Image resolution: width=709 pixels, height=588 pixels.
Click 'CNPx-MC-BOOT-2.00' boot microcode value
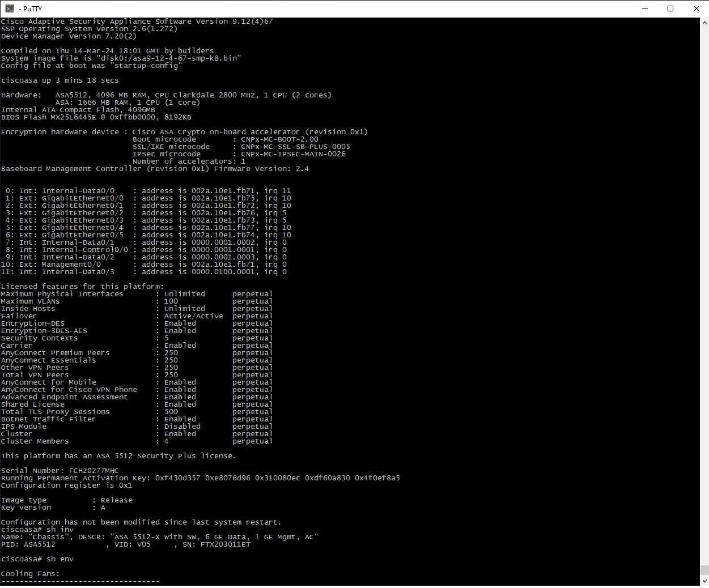pyautogui.click(x=279, y=139)
